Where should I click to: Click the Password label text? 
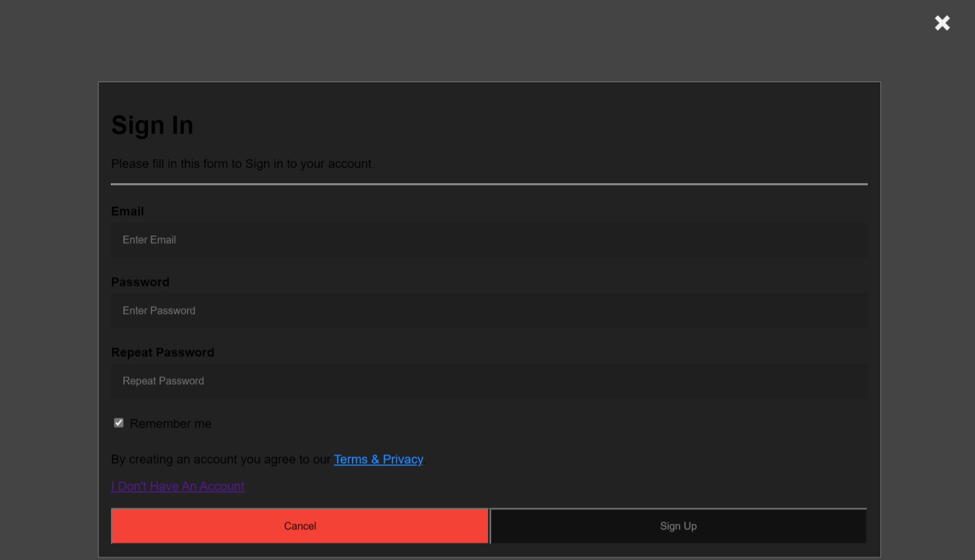click(x=140, y=282)
